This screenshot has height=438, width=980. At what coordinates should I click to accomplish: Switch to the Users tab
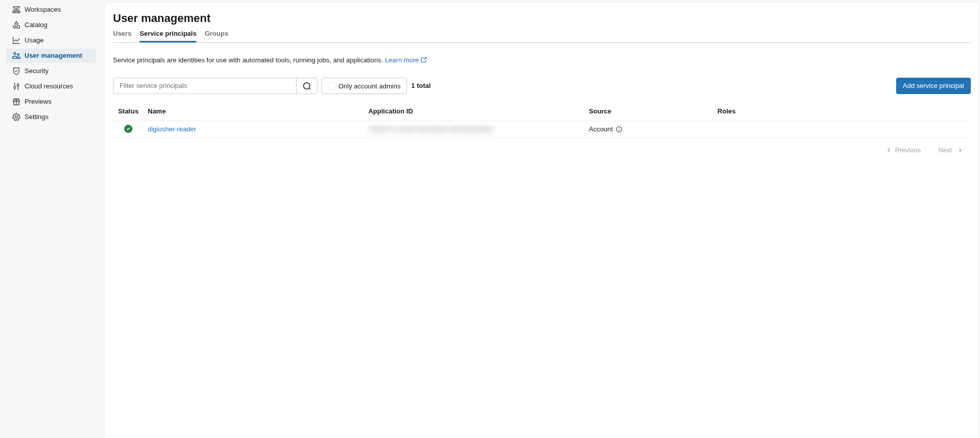point(122,34)
